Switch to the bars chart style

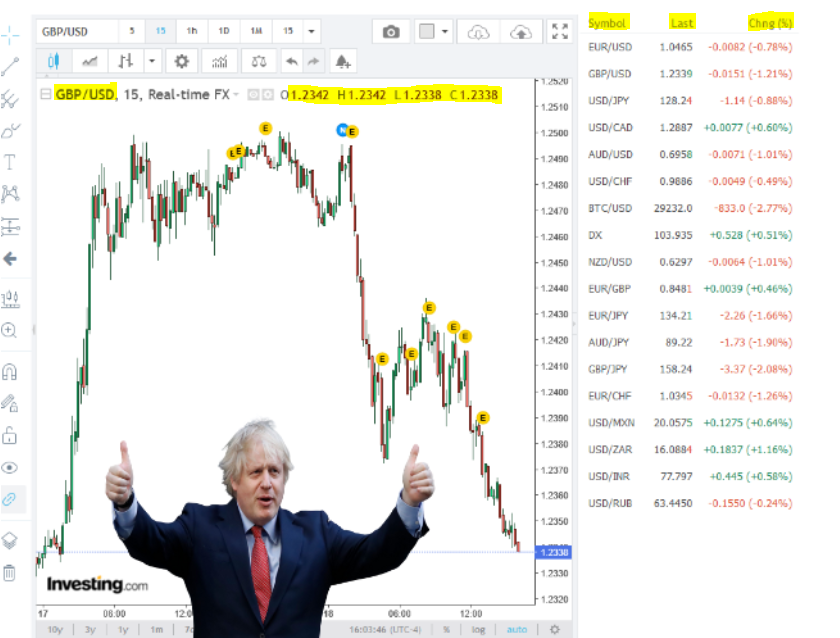point(126,62)
